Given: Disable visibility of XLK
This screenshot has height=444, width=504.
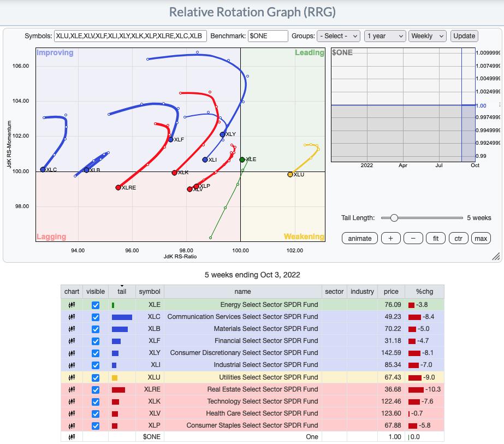Looking at the screenshot, I should pos(96,402).
